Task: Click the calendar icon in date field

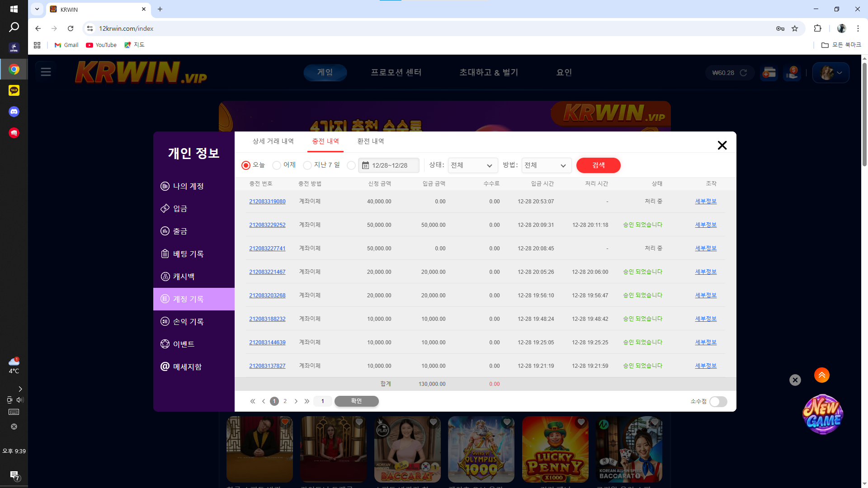Action: pos(366,165)
